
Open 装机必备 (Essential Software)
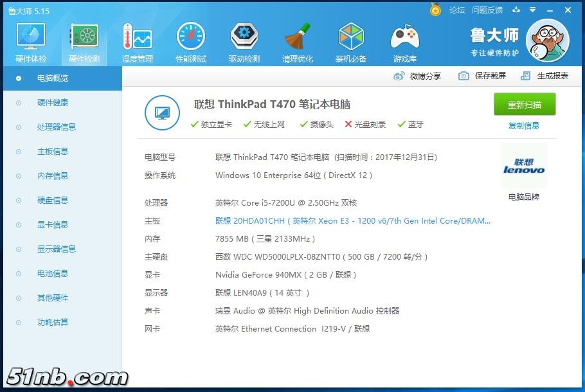click(x=351, y=40)
